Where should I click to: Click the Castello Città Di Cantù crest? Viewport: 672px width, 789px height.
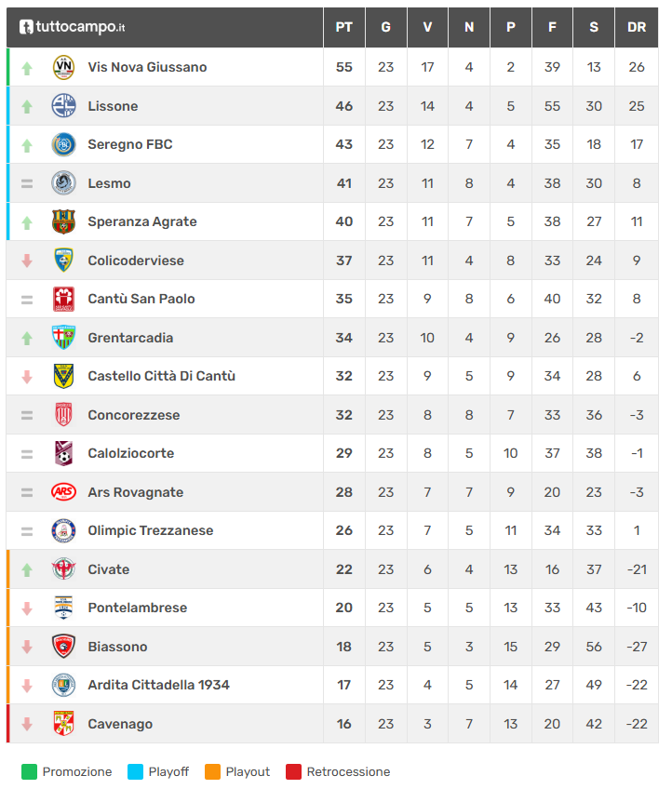(x=63, y=376)
